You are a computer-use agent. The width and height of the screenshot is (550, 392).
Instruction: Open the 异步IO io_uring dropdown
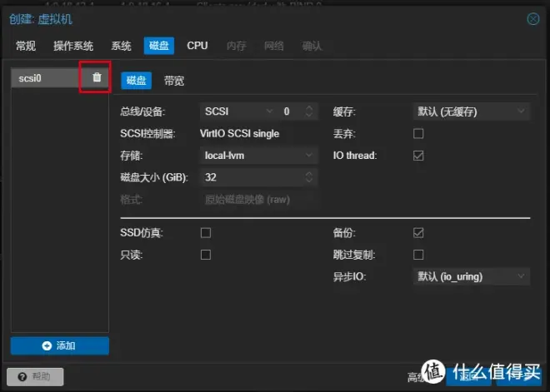(471, 277)
